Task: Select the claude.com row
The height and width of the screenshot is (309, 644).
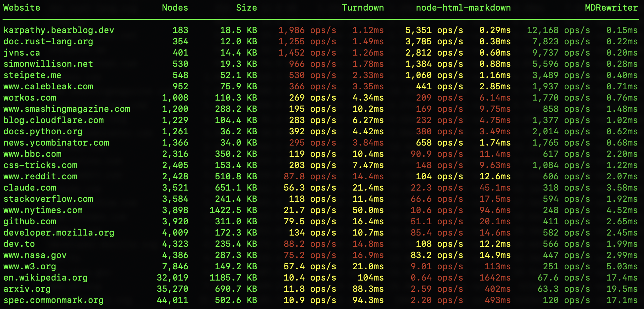Action: (30, 188)
